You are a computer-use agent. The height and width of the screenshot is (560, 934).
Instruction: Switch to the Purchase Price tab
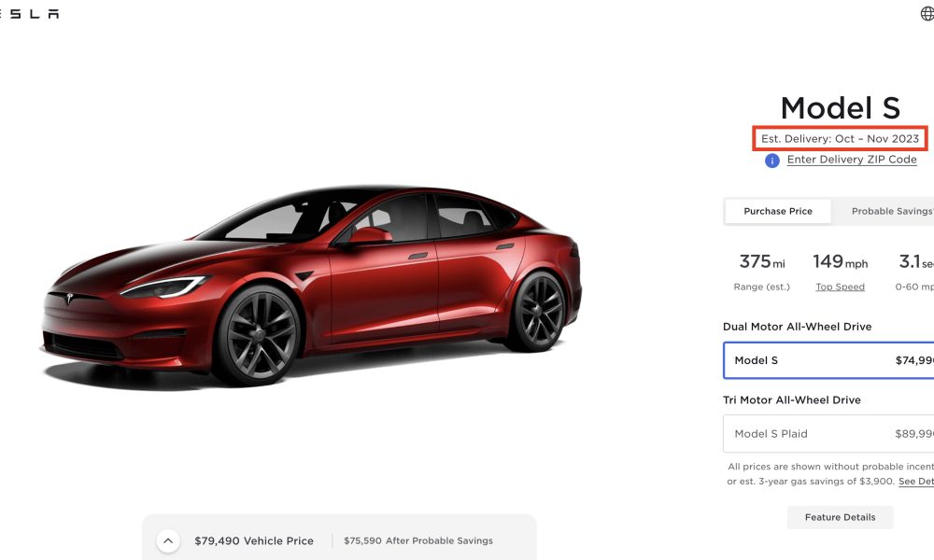778,211
